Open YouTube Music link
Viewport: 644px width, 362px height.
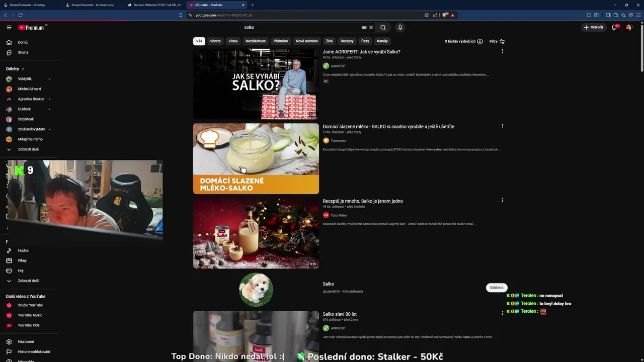click(30, 315)
